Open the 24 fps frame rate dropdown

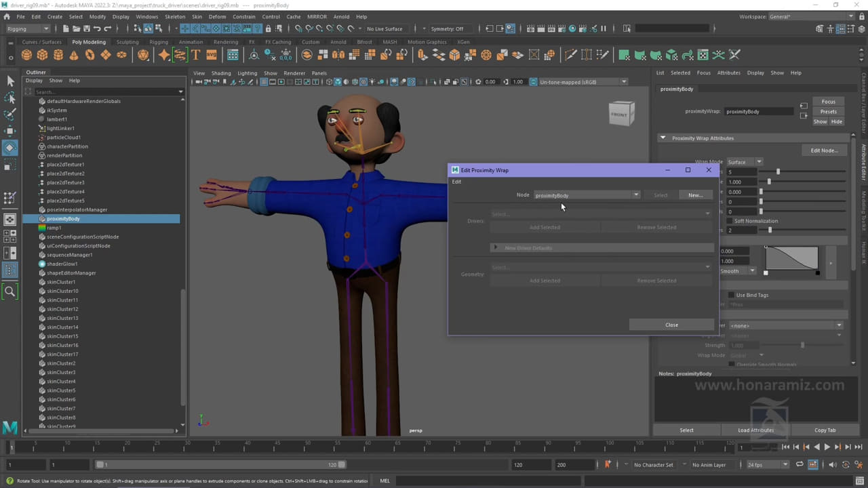[x=768, y=465]
